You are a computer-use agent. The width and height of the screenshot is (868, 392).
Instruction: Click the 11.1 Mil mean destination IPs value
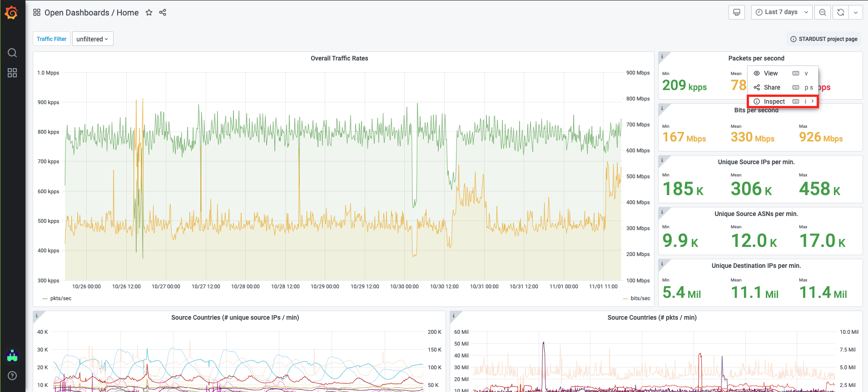[755, 292]
